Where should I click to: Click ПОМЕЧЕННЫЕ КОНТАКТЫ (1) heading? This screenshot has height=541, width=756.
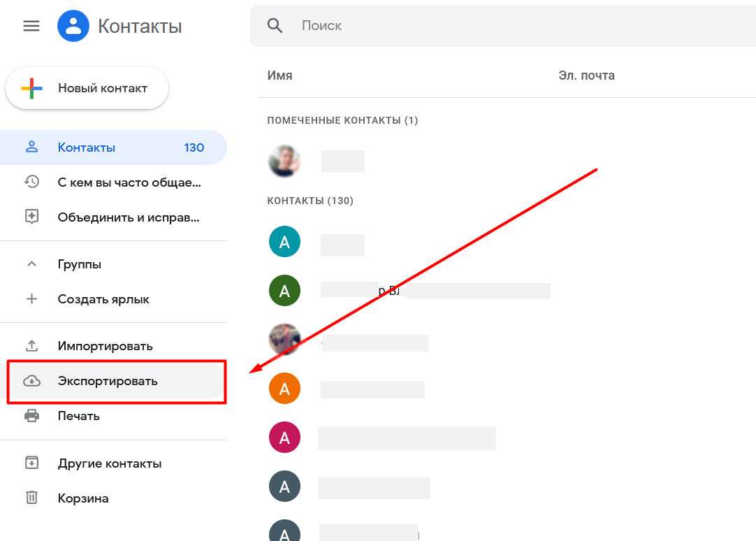[x=342, y=120]
